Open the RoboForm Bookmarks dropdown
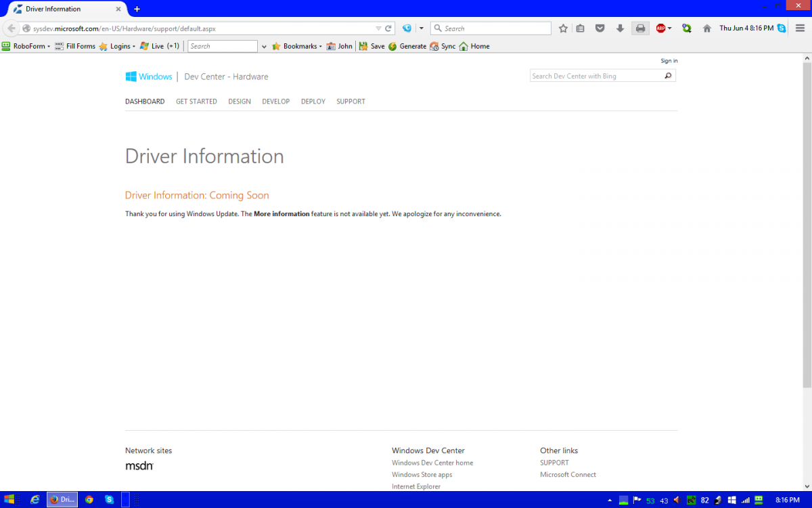 point(297,46)
